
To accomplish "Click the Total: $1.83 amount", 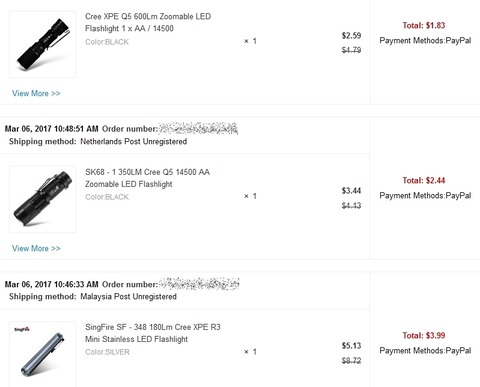I will coord(424,25).
